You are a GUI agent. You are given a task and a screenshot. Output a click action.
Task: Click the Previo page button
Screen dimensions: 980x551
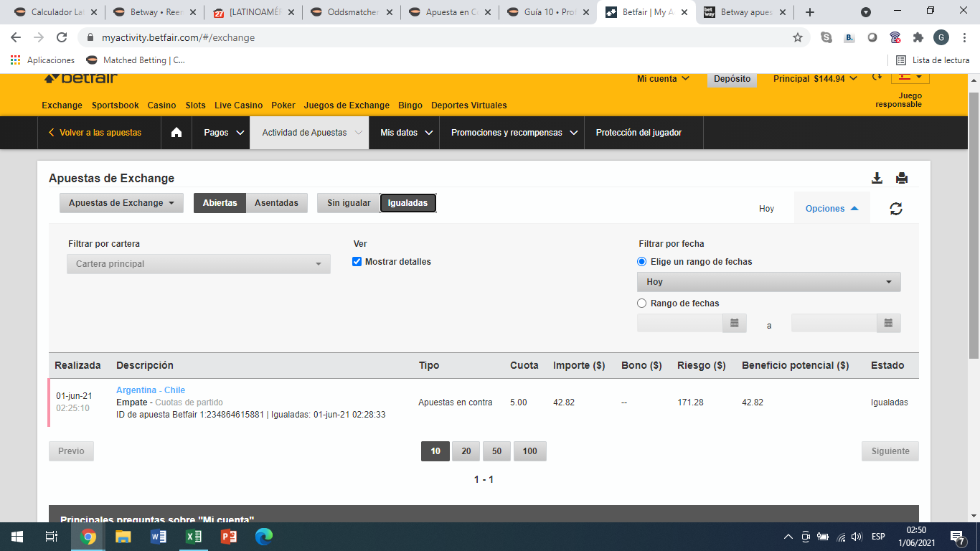(x=71, y=451)
